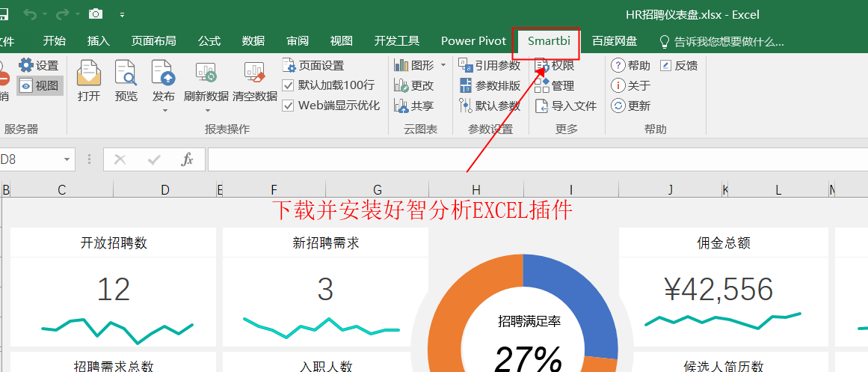Open the Power Pivot tab
This screenshot has width=868, height=372.
tap(473, 41)
